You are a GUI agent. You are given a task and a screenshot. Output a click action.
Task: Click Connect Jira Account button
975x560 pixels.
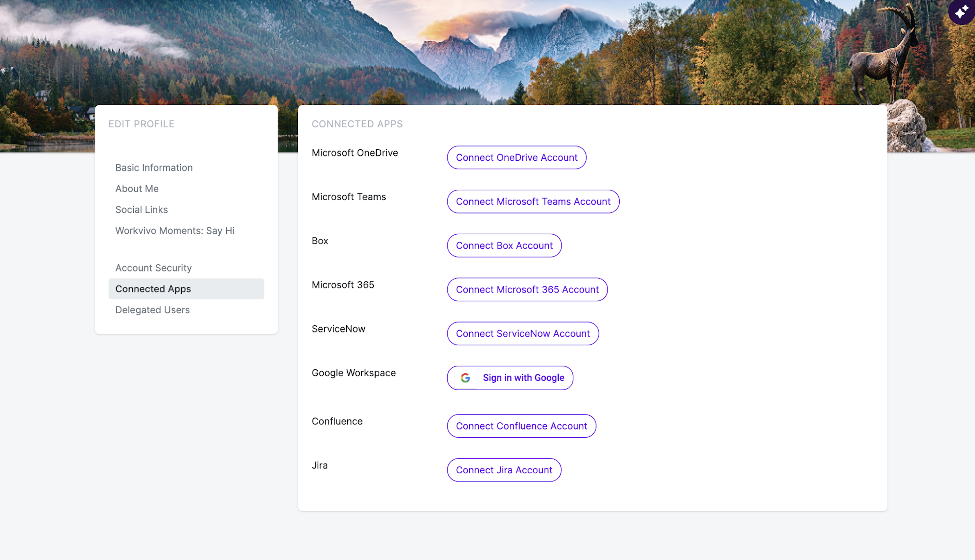tap(504, 470)
